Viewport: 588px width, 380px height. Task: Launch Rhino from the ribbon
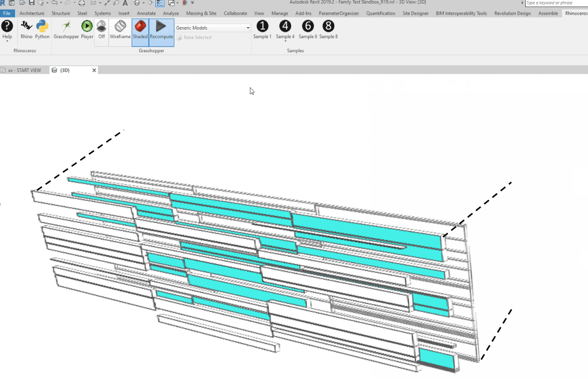pyautogui.click(x=26, y=29)
